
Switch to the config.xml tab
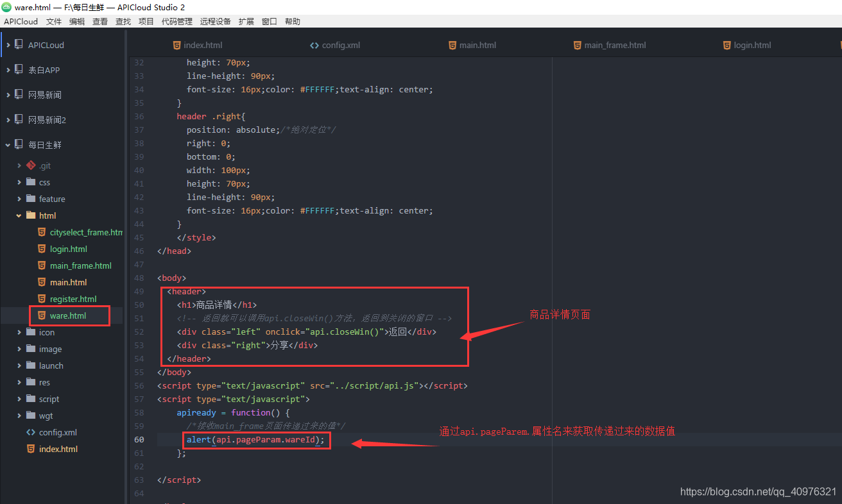click(335, 45)
